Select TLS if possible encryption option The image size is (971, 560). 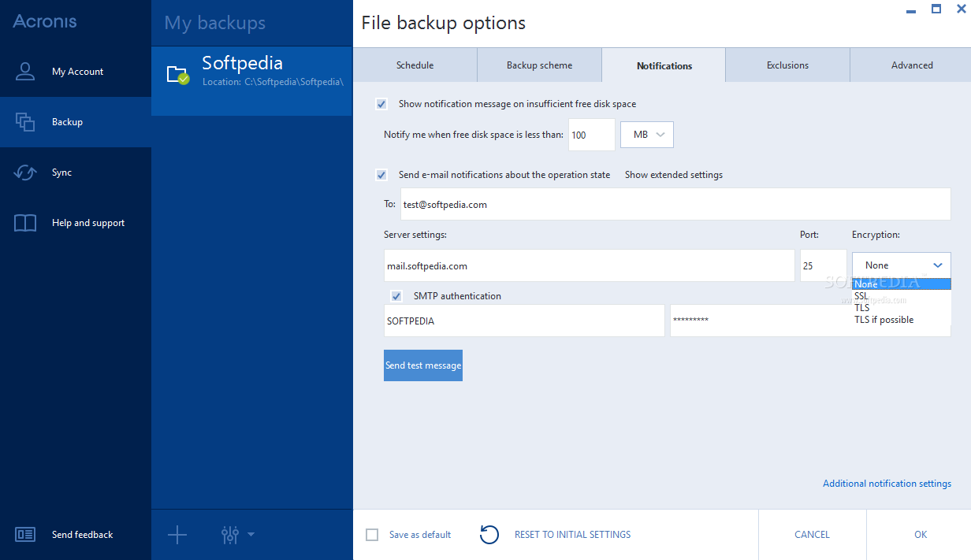tap(884, 320)
